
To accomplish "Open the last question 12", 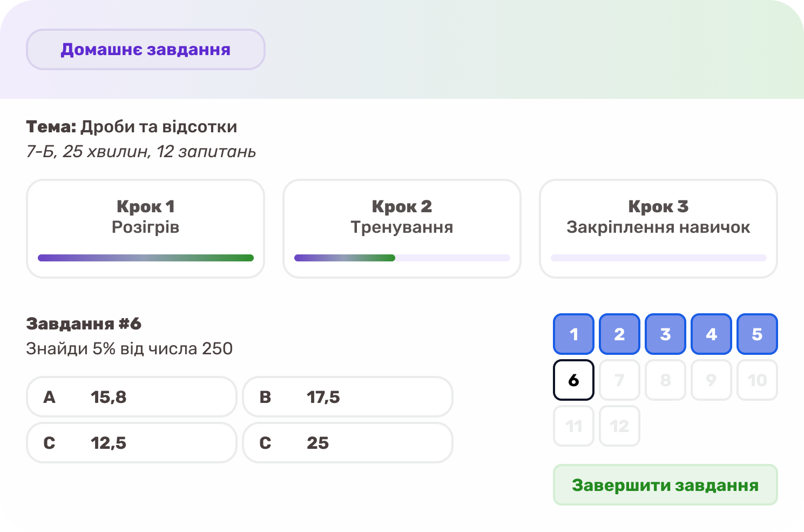I will click(619, 426).
